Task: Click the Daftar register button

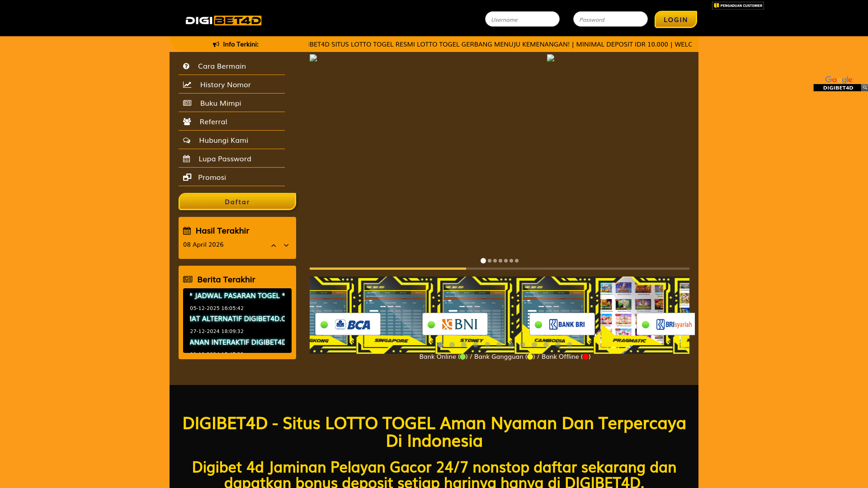Action: tap(237, 202)
